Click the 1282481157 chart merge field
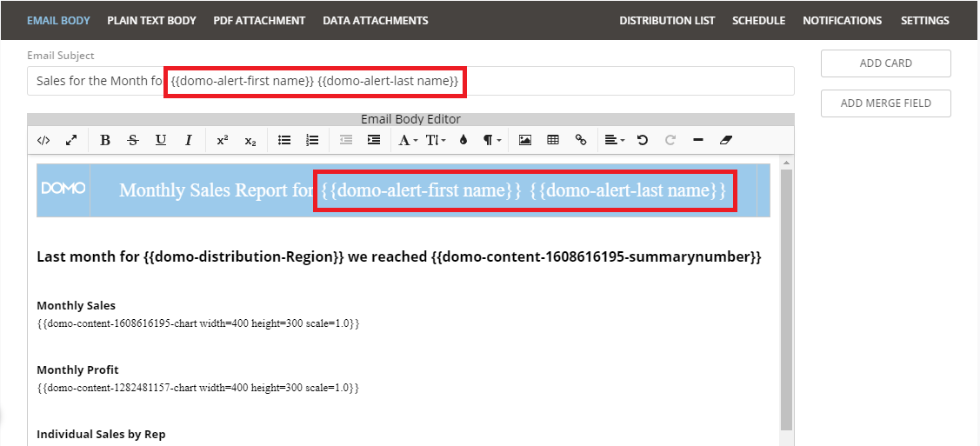The width and height of the screenshot is (980, 446). (198, 388)
